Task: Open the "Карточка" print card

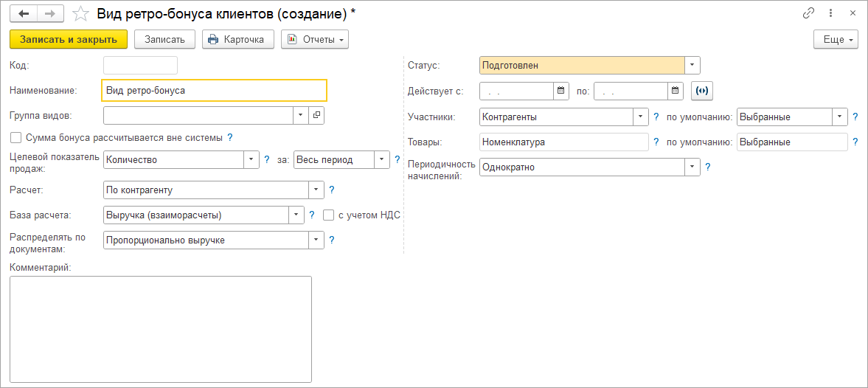Action: (x=237, y=39)
